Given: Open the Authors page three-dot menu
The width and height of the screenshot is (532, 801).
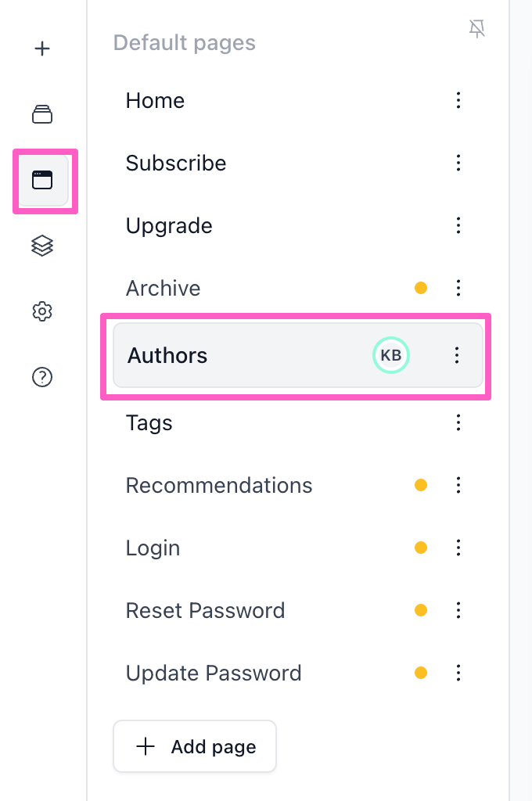Looking at the screenshot, I should (x=458, y=356).
